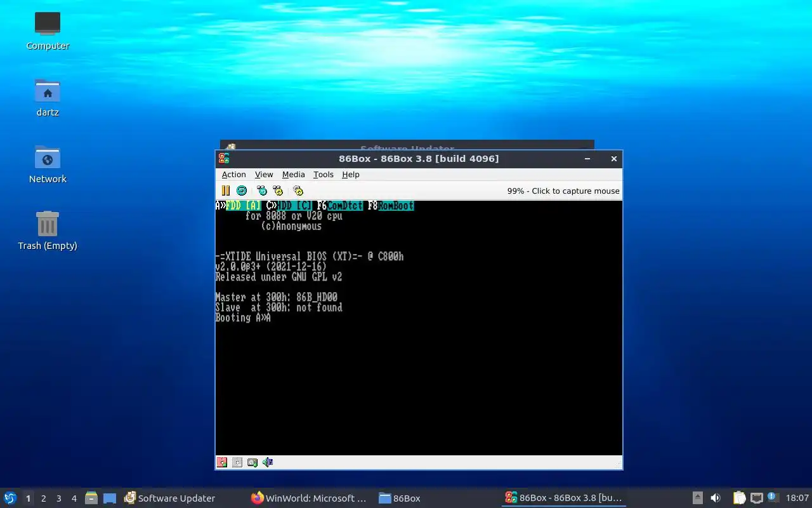Image resolution: width=812 pixels, height=508 pixels.
Task: Click the 'for 8088 or V20 cpu' line
Action: click(294, 216)
